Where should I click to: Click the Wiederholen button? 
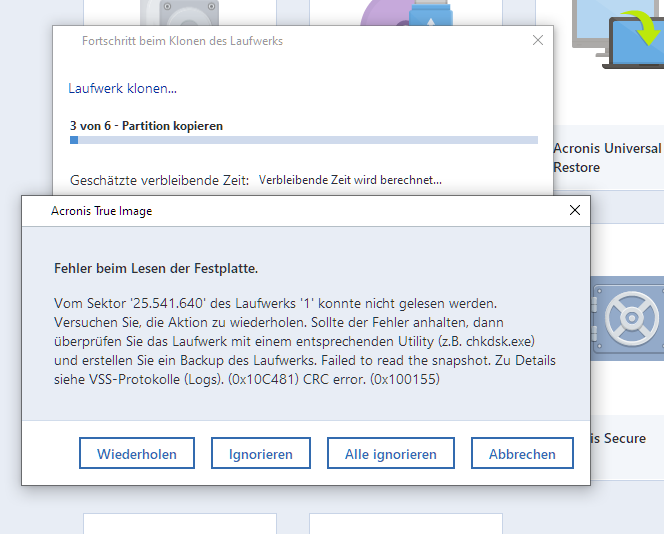click(137, 453)
